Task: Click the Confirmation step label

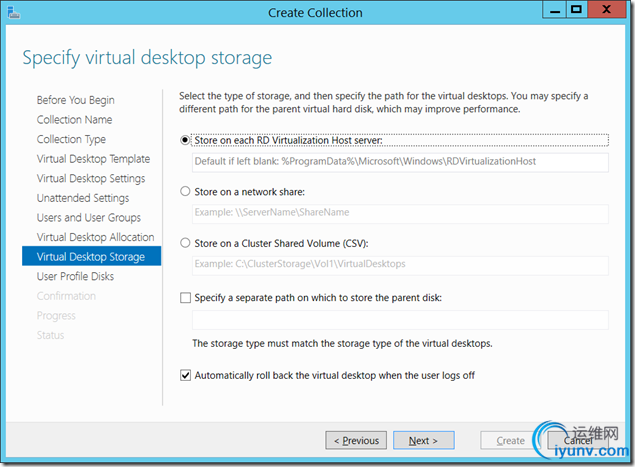Action: (x=66, y=296)
